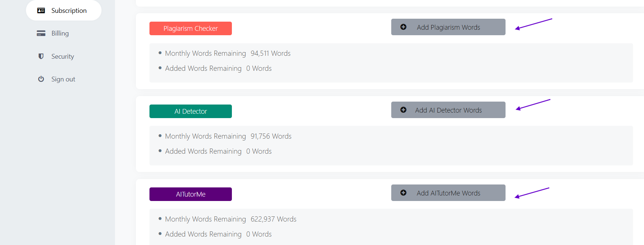
Task: Click the 622,937 Words monthly remaining value
Action: click(x=273, y=219)
